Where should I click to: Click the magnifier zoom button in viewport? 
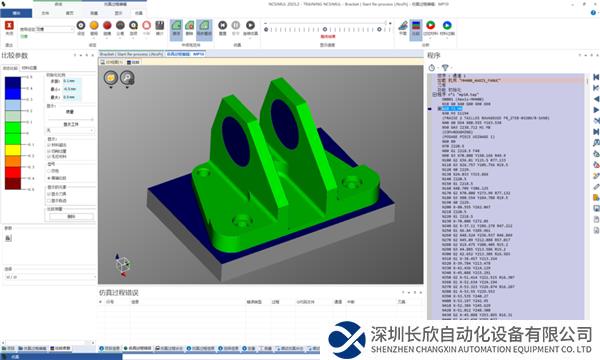pyautogui.click(x=127, y=78)
